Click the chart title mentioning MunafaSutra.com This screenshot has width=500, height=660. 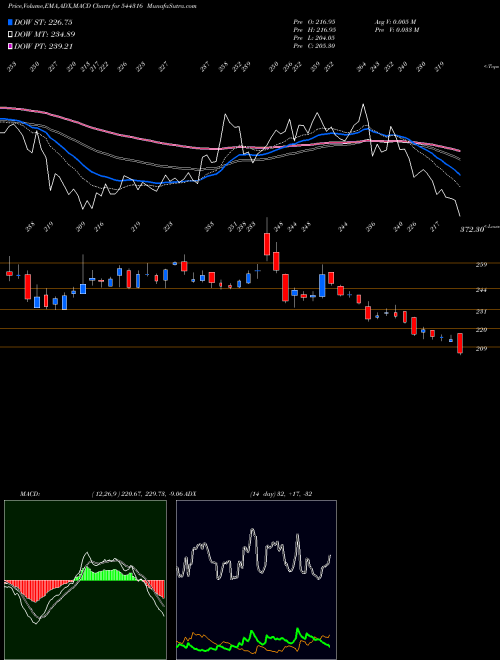click(x=102, y=6)
